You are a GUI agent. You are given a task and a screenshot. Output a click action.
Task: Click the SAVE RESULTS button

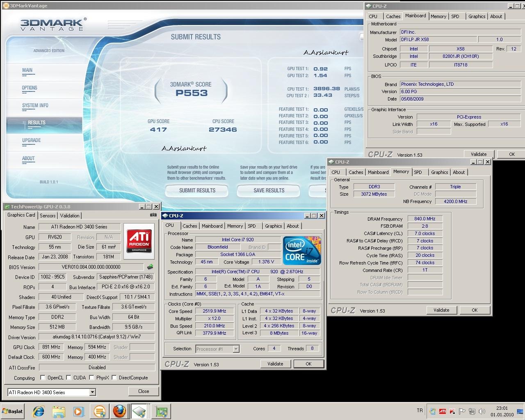tap(269, 190)
